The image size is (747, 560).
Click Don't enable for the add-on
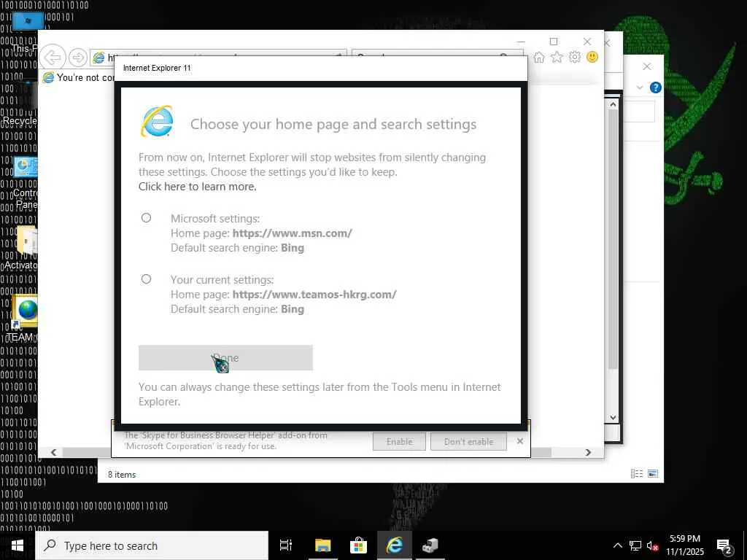tap(468, 441)
